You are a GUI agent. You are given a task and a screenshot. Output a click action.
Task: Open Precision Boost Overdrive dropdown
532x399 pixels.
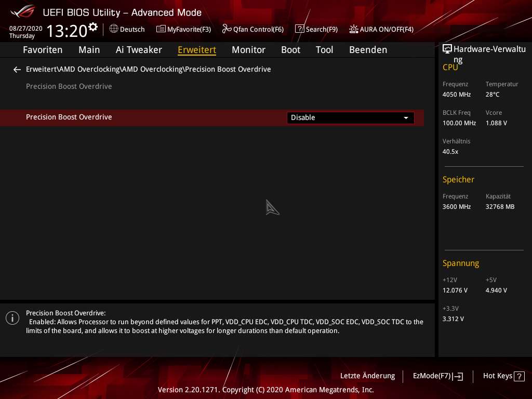coord(350,118)
